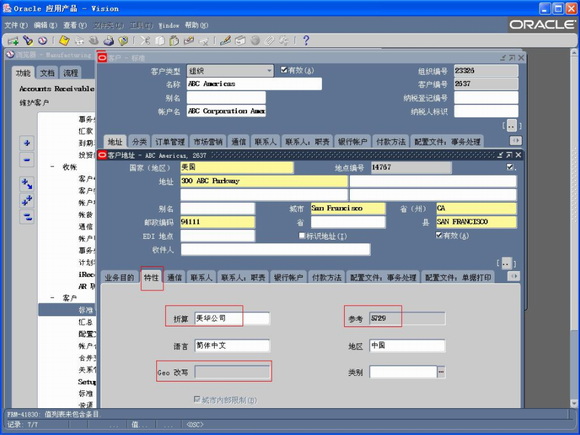The width and height of the screenshot is (580, 435).
Task: Click the Edit Field pencil icon
Action: (225, 40)
